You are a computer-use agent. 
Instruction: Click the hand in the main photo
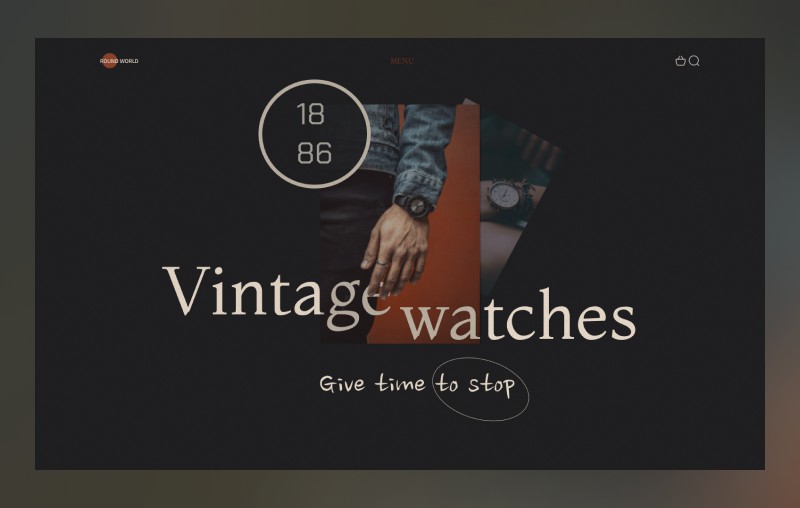coord(394,250)
